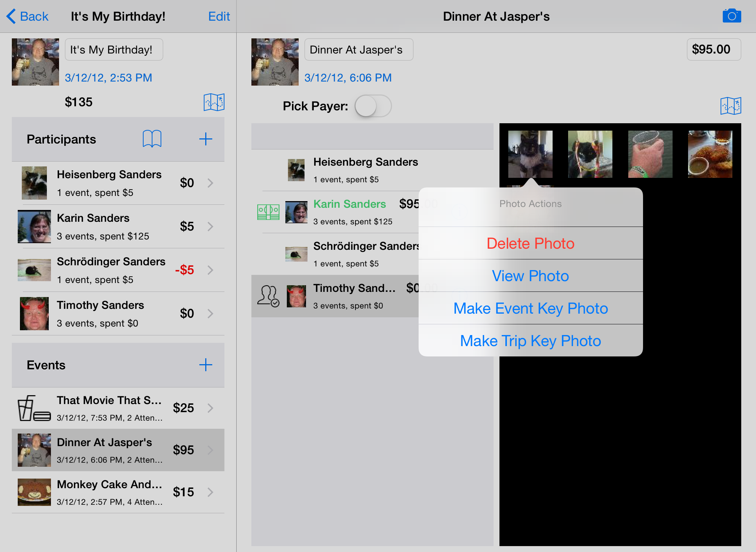Tap the $15 Monkey Cake amount
756x552 pixels.
pyautogui.click(x=183, y=492)
